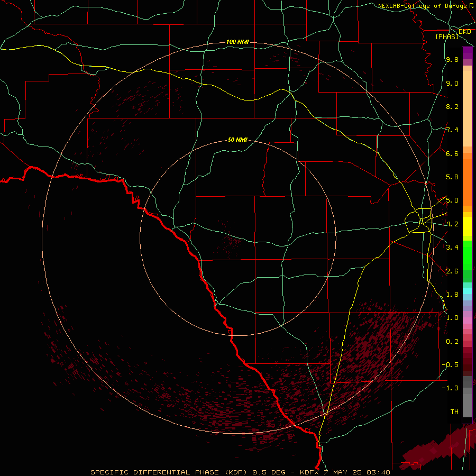This screenshot has height=476, width=476.
Task: Click the KDFX radar site identifier
Action: (x=310, y=472)
